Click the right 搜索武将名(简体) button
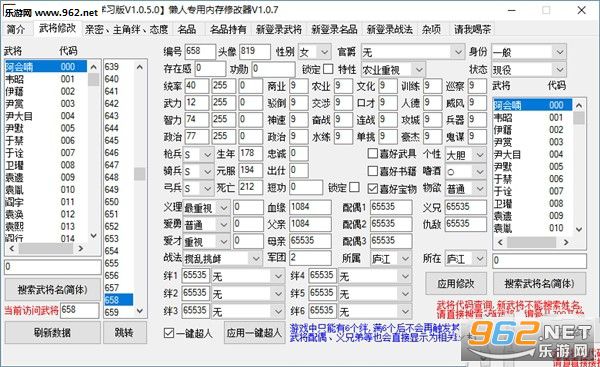Screen dimensions: 600x367 click(539, 284)
